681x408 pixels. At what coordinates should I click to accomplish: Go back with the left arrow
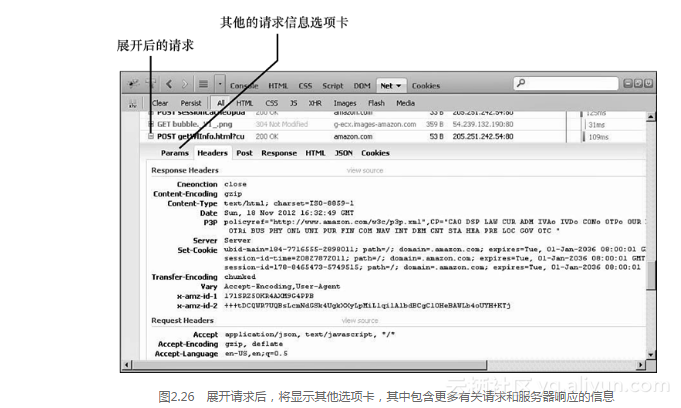tap(169, 84)
